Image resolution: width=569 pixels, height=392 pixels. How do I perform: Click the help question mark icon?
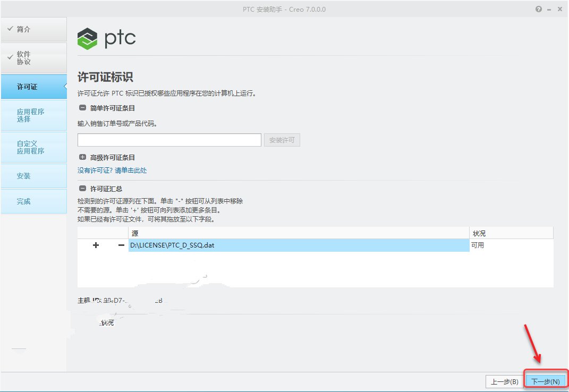tap(539, 10)
